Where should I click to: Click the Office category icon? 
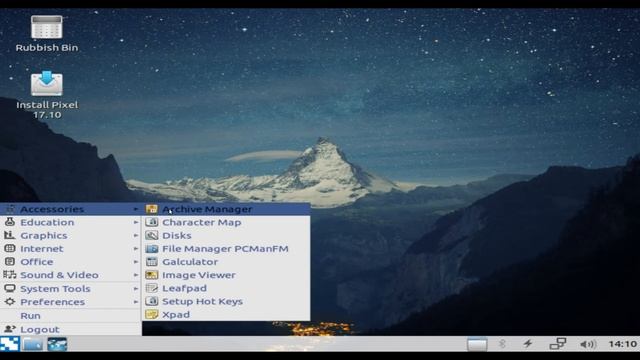pyautogui.click(x=10, y=261)
